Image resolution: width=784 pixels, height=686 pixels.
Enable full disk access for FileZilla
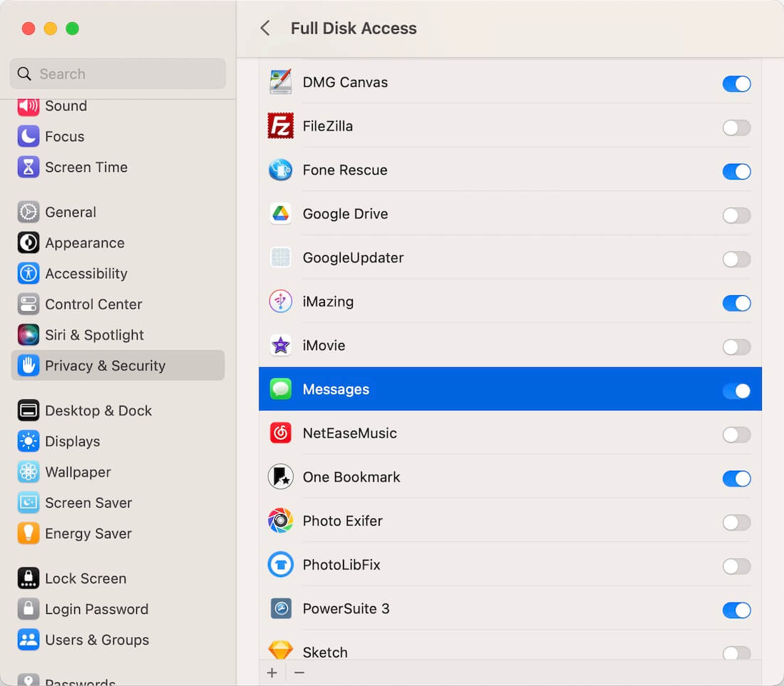(736, 128)
